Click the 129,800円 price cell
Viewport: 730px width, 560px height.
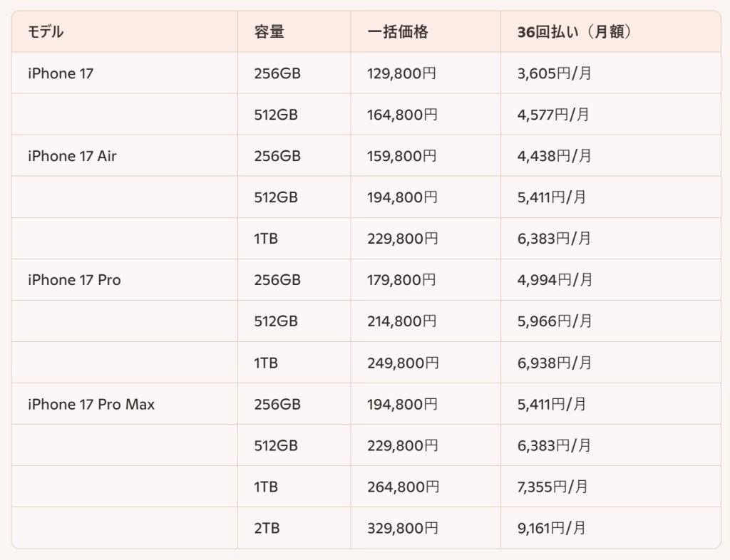coord(402,73)
